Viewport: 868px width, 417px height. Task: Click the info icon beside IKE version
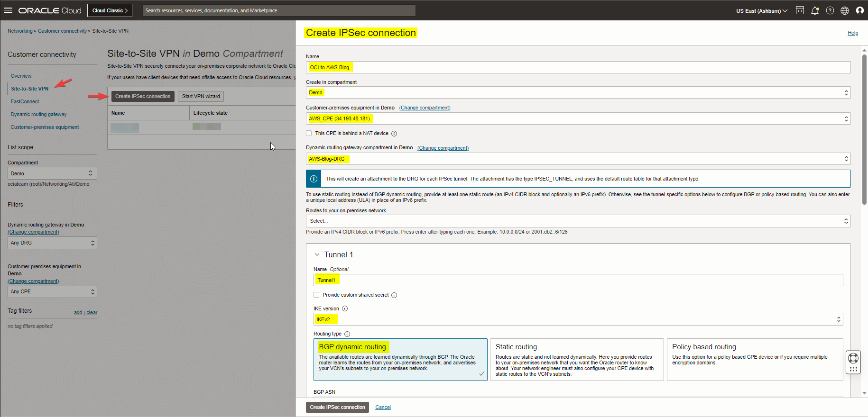click(345, 308)
